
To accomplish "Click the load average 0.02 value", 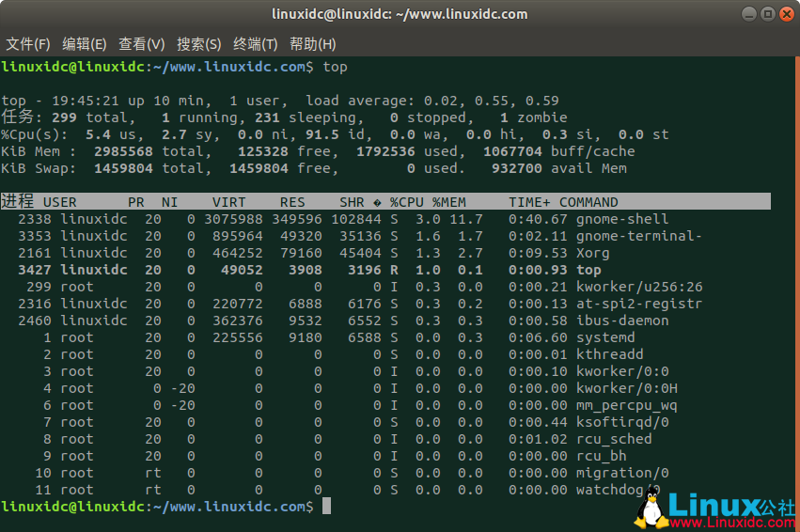I will click(440, 101).
